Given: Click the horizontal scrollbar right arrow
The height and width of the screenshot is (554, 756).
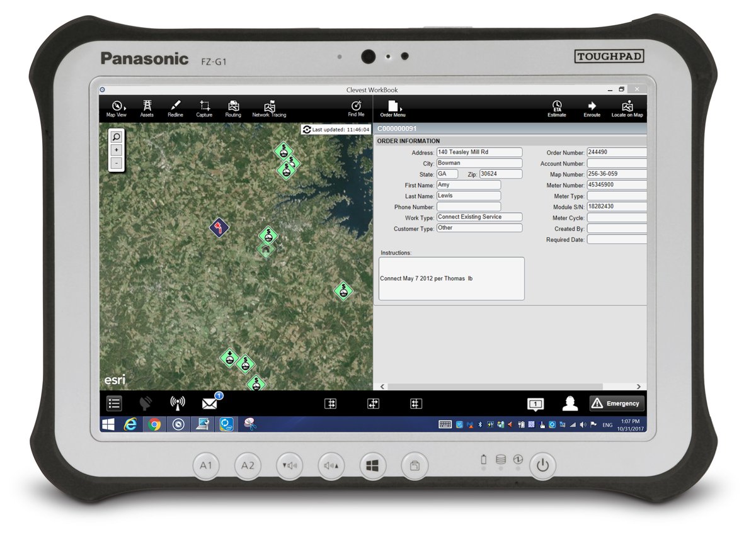Looking at the screenshot, I should pos(638,387).
